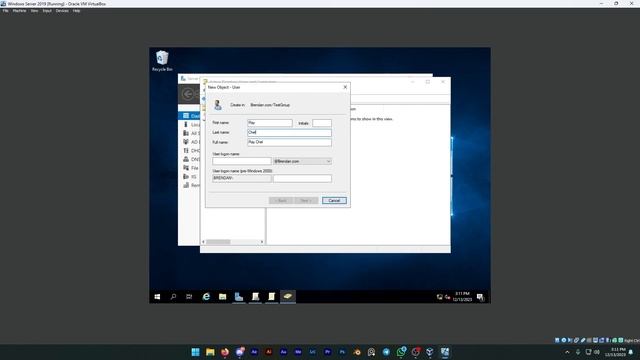Viewport: 640px width, 360px height.
Task: Click into the User logon name field
Action: coord(242,161)
